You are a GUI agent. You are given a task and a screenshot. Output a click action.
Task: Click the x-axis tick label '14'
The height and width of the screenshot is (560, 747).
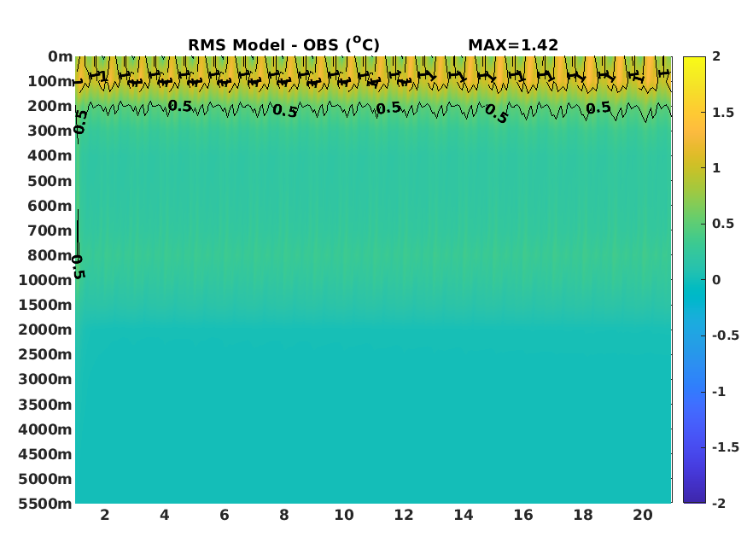coord(464,515)
